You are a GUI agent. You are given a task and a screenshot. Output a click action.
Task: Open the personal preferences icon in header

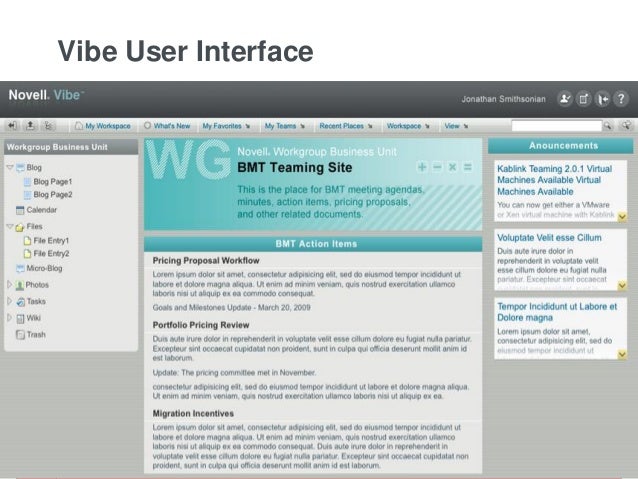(x=583, y=99)
